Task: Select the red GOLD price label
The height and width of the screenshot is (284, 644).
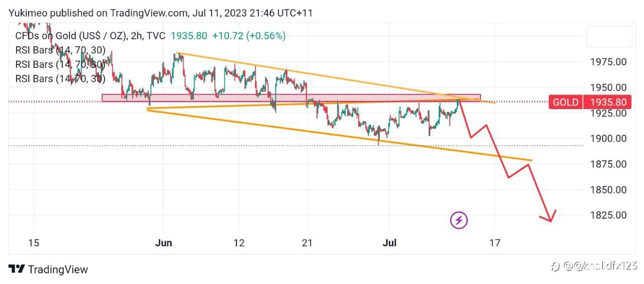Action: tap(566, 103)
